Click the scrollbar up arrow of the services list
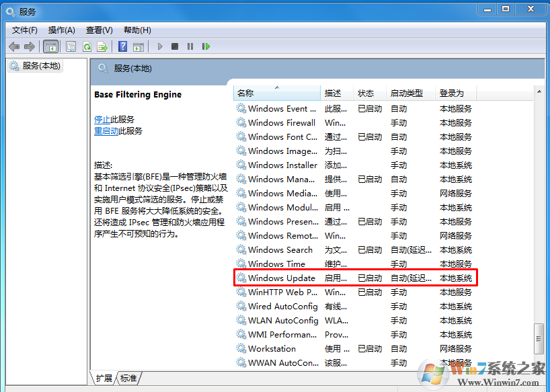The image size is (550, 392). pyautogui.click(x=539, y=91)
